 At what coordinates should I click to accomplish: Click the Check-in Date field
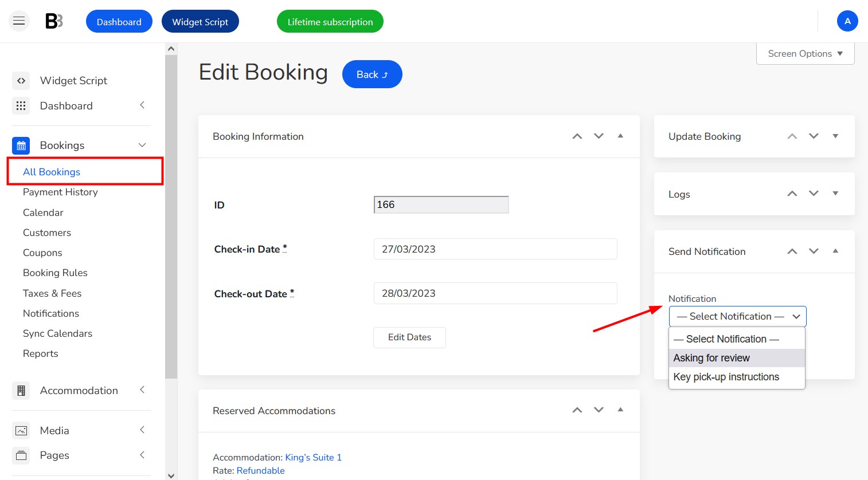pos(495,249)
